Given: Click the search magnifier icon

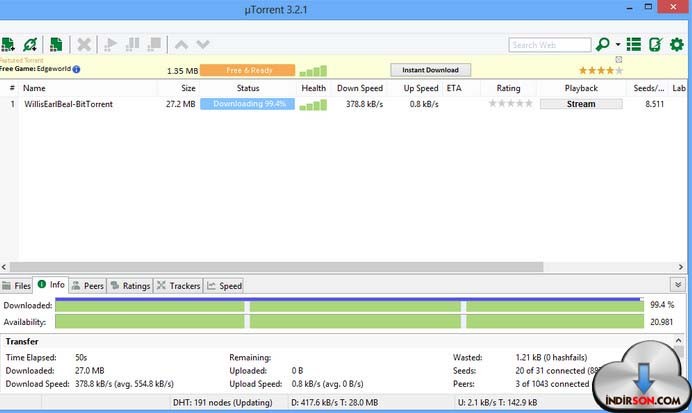Looking at the screenshot, I should 602,45.
